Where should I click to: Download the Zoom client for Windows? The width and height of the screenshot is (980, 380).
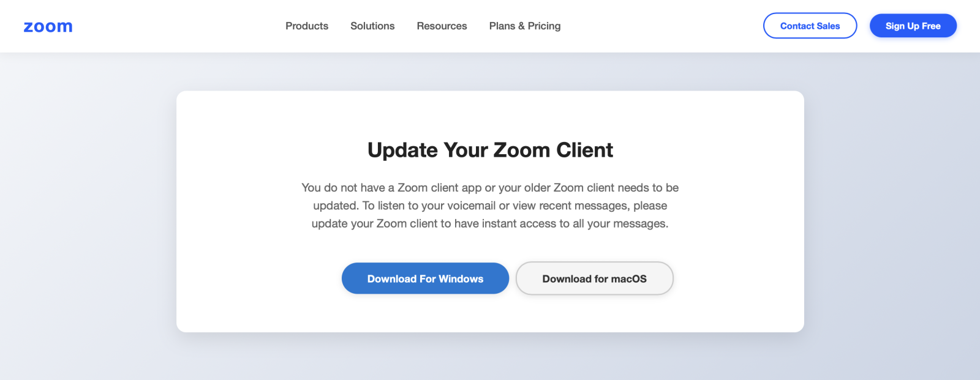425,278
